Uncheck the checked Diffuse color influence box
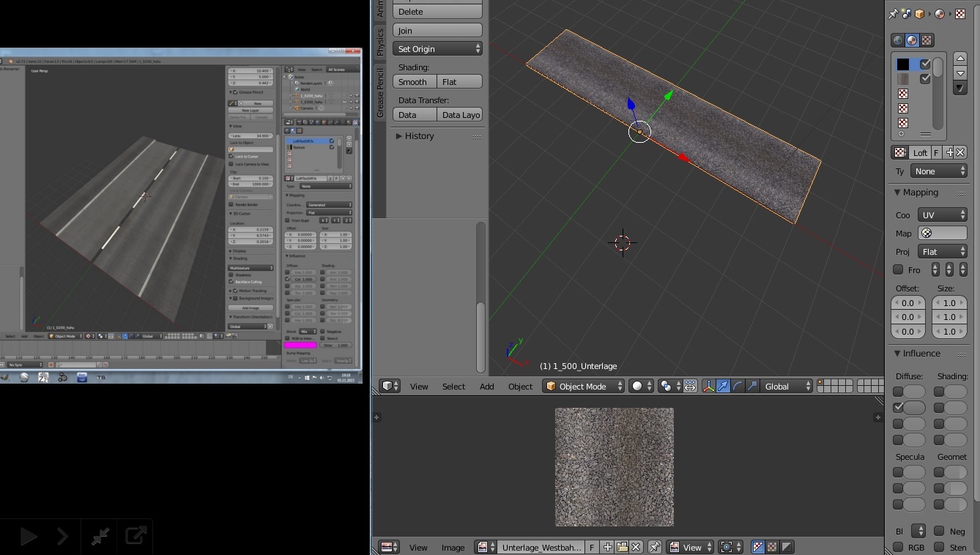 coord(899,407)
